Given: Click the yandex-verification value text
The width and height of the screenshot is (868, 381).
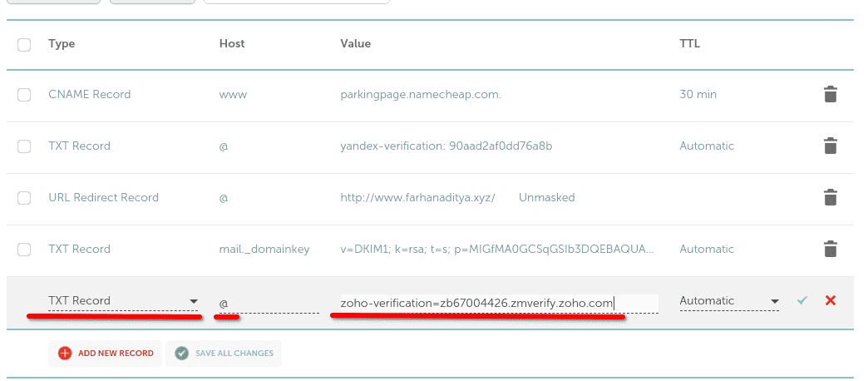Looking at the screenshot, I should pos(446,146).
